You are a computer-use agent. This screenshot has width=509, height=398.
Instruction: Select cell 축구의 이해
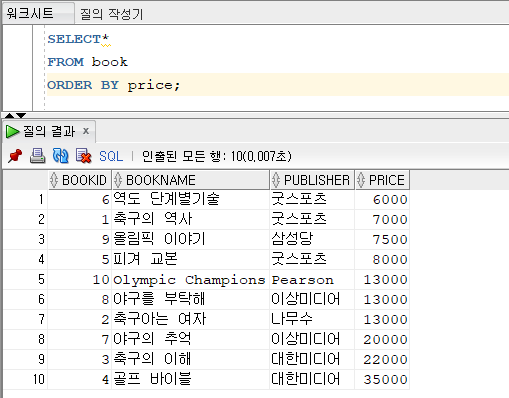[190, 359]
